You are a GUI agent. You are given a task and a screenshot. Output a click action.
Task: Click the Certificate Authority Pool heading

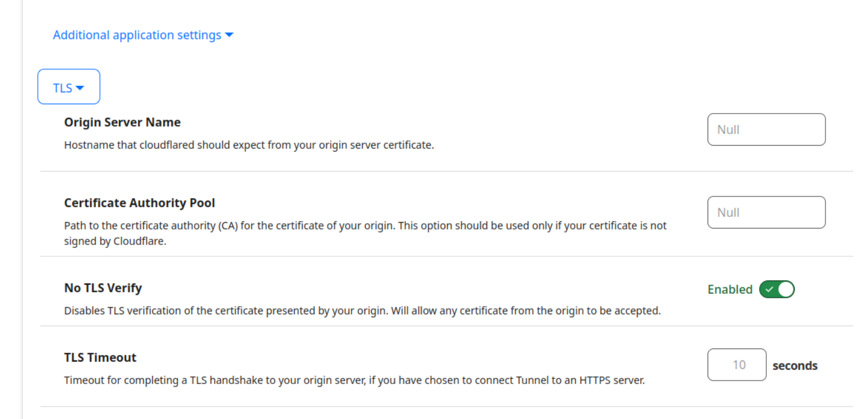coord(140,203)
